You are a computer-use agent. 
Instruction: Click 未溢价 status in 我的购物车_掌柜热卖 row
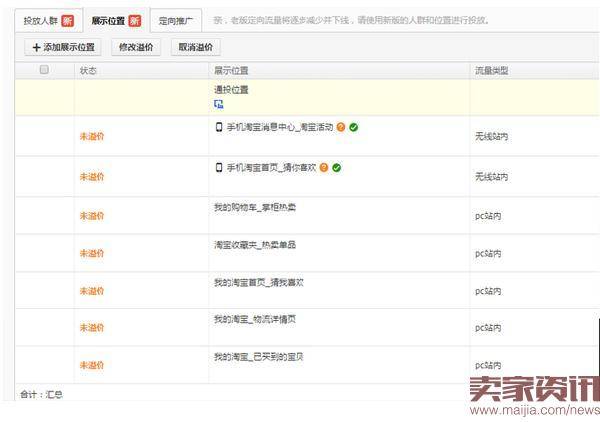(92, 216)
